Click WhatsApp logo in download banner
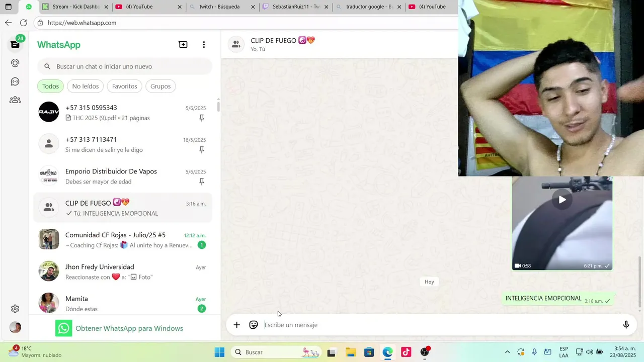Screen dimensions: 644x362 [x=64, y=328]
